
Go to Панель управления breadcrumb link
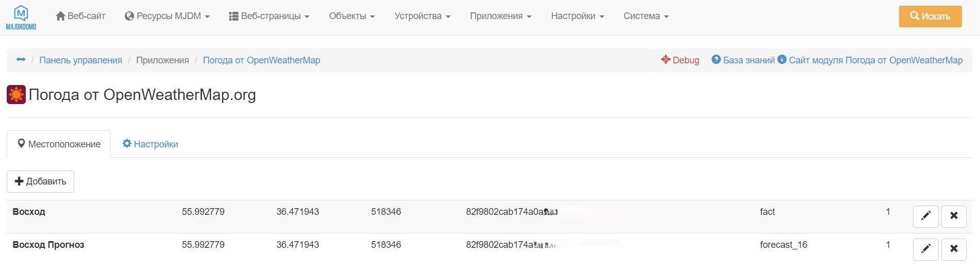click(x=80, y=60)
